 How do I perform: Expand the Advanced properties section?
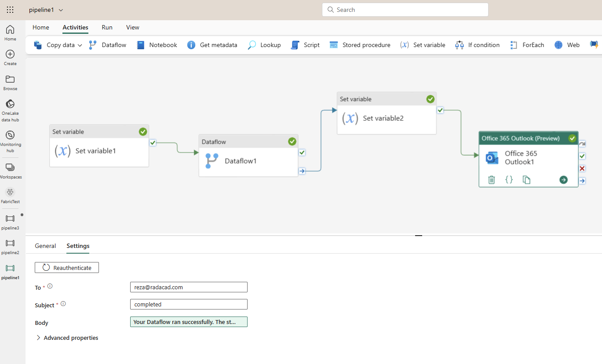pos(67,338)
